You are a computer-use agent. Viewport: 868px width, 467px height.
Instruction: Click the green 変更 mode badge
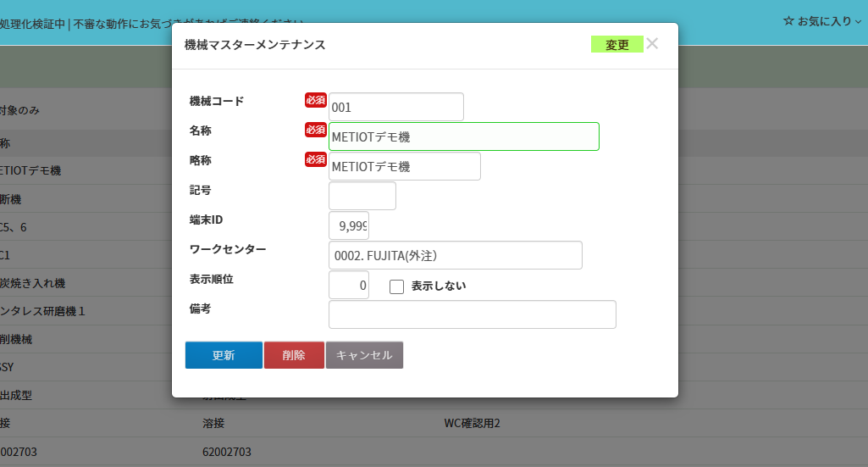pos(616,45)
